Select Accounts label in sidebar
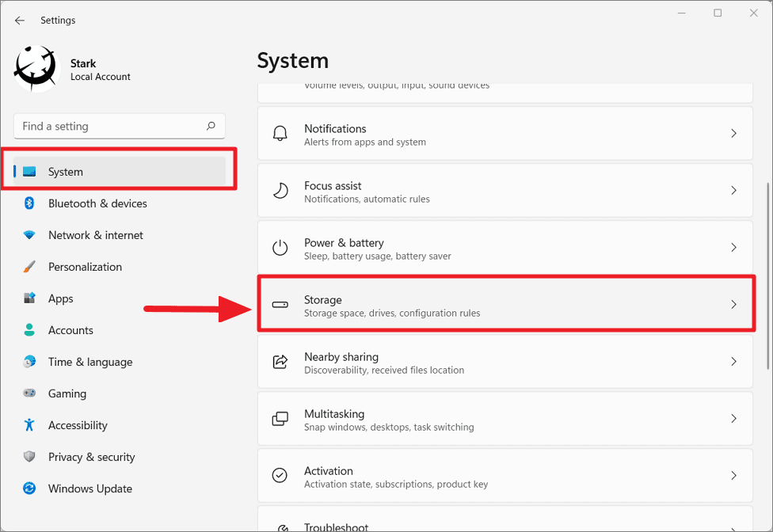 pyautogui.click(x=70, y=330)
